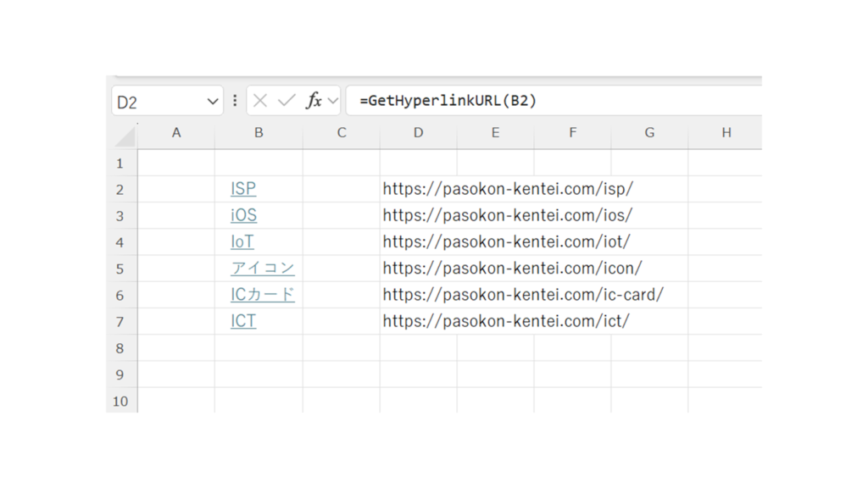The height and width of the screenshot is (488, 868).
Task: Select row 5 header
Action: tap(120, 269)
